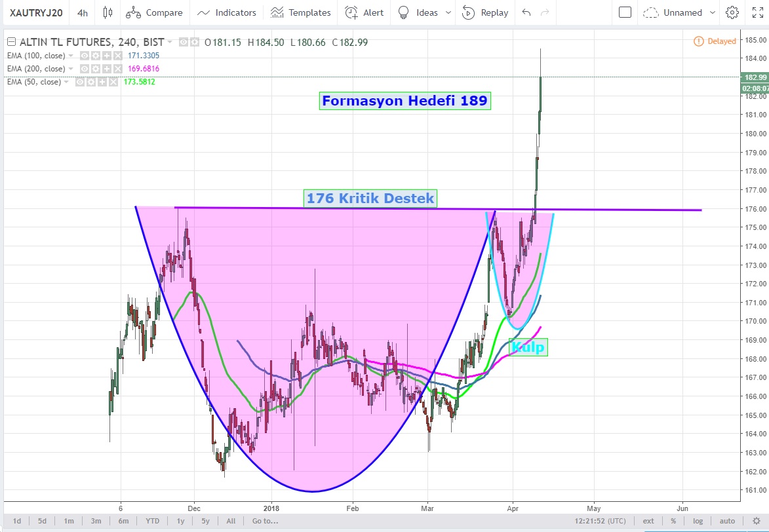Viewport: 769px width, 532px height.
Task: Switch to the 6m date range
Action: click(123, 521)
